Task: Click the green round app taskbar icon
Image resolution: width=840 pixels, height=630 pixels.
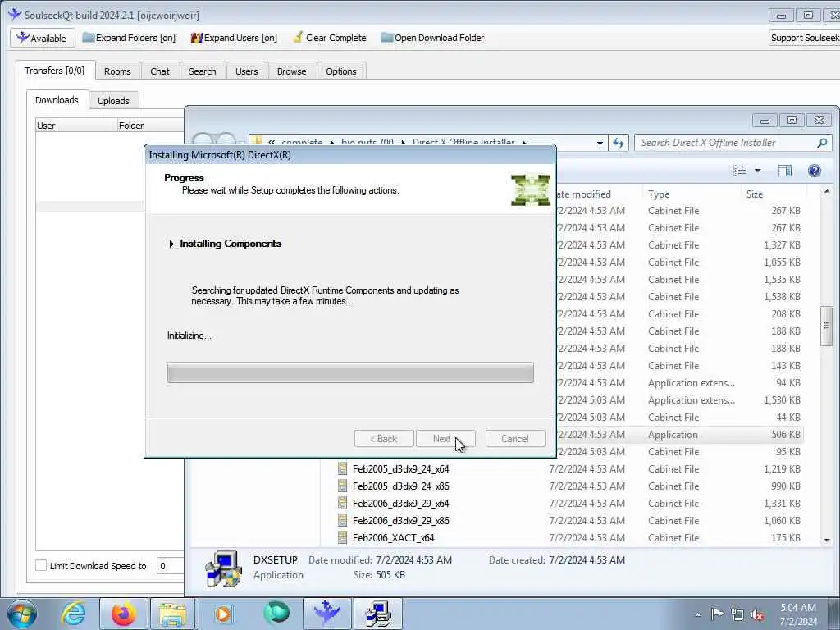Action: click(276, 614)
